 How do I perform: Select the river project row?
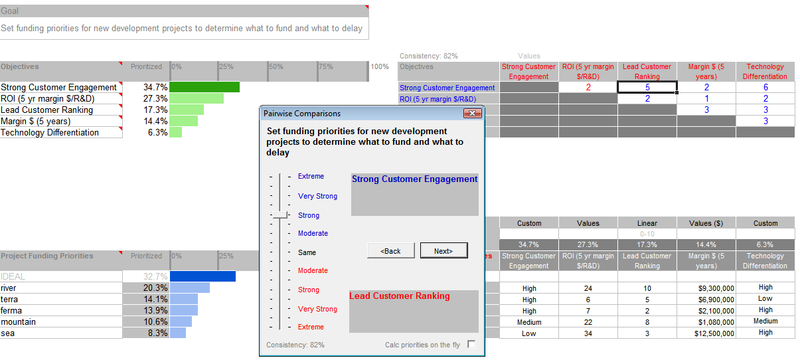[x=61, y=288]
